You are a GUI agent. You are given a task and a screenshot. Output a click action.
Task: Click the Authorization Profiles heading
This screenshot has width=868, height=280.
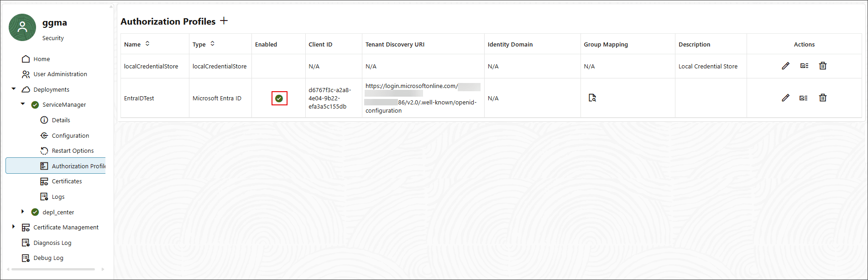168,21
